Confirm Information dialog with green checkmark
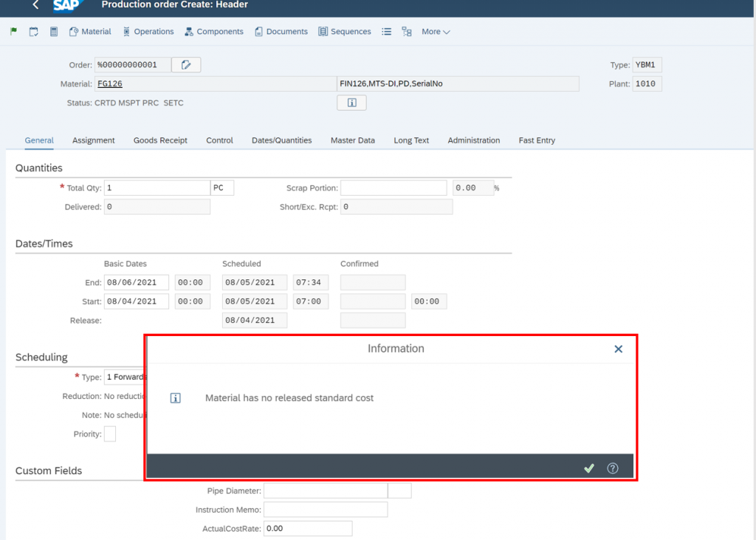 pyautogui.click(x=588, y=468)
